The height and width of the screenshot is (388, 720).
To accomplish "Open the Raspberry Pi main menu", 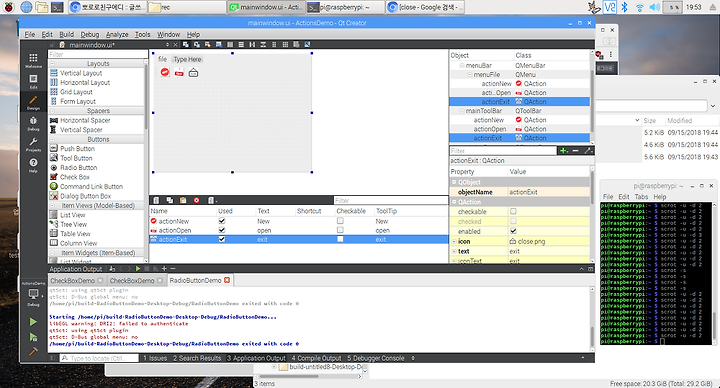I will click(x=9, y=7).
